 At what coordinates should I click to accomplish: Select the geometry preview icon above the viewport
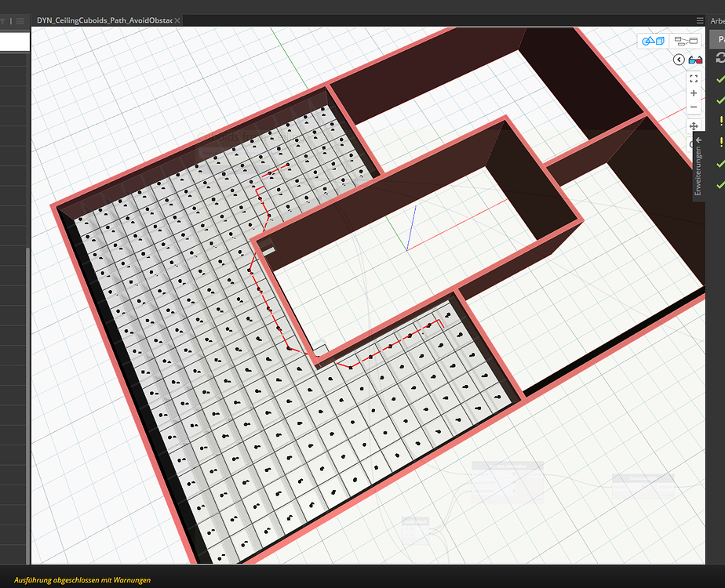coord(652,42)
